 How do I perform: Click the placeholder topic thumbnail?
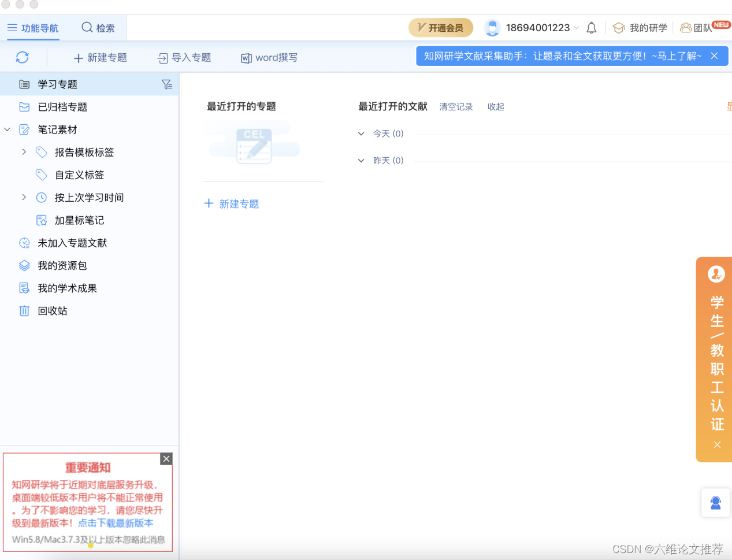[x=254, y=142]
